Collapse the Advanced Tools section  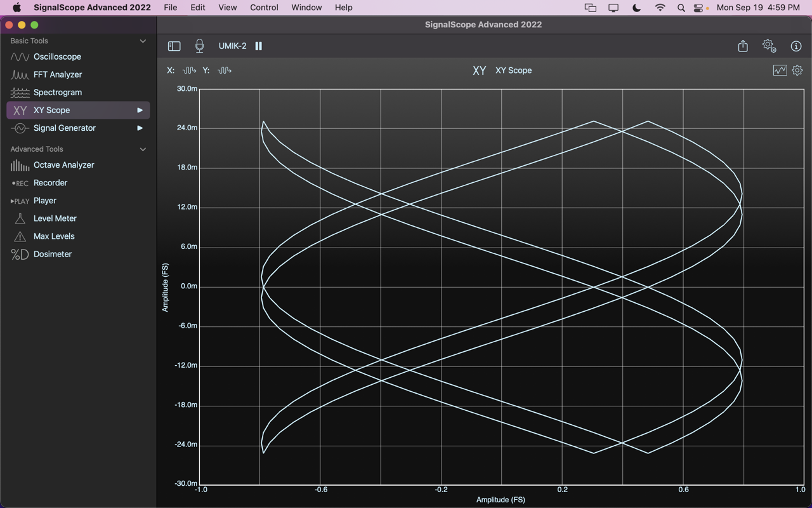point(143,149)
